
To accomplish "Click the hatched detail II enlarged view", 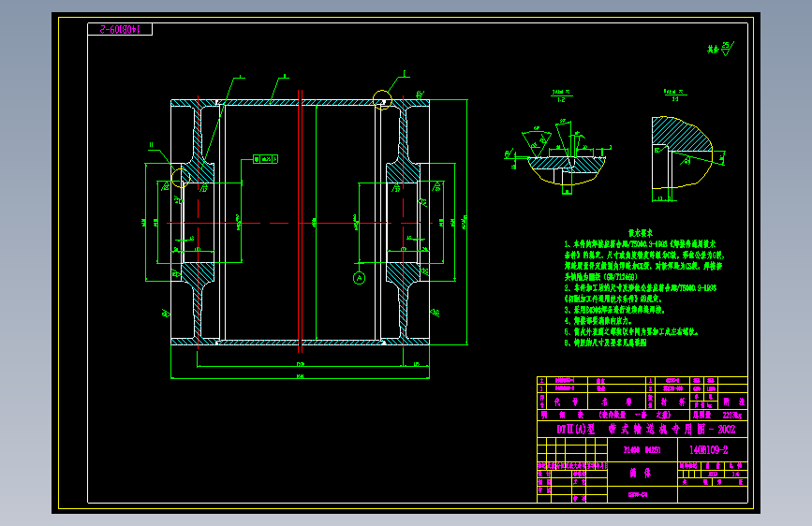I will click(x=682, y=152).
